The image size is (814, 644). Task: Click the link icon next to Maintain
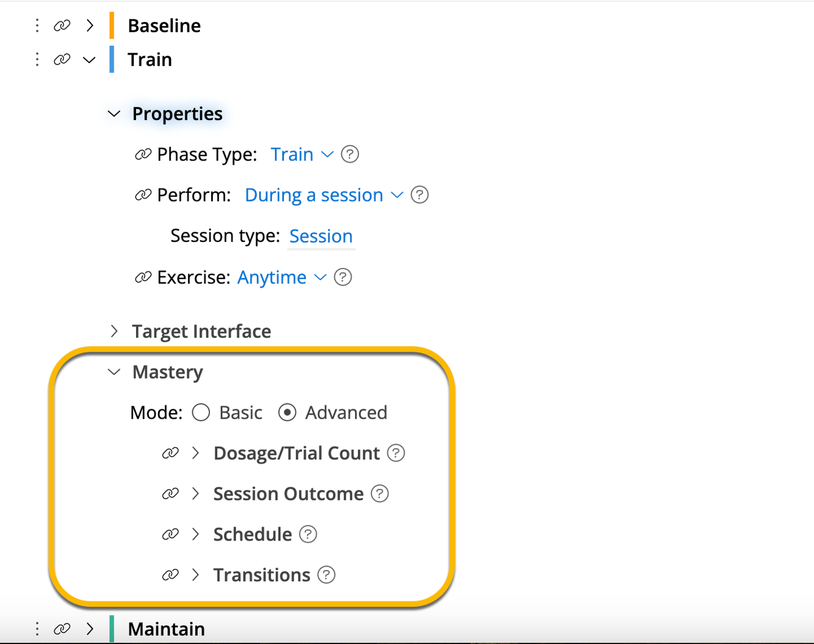62,629
